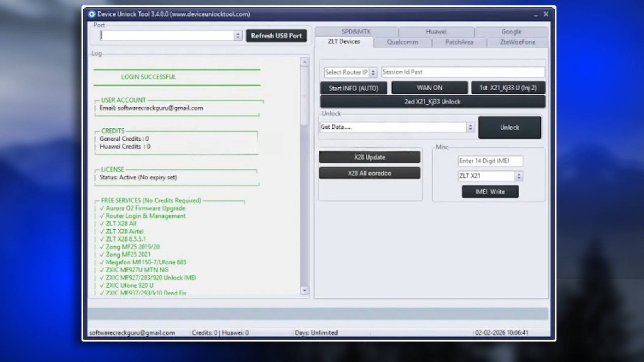Viewport: 644px width, 362px height.
Task: Click the X28 All ooredoo button
Action: pos(369,173)
